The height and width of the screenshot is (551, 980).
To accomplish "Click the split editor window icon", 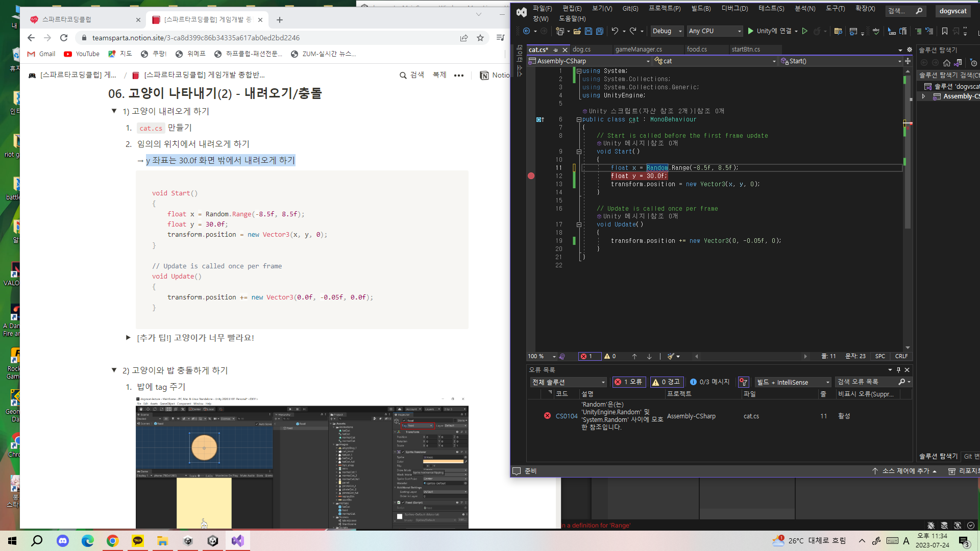I will 908,61.
